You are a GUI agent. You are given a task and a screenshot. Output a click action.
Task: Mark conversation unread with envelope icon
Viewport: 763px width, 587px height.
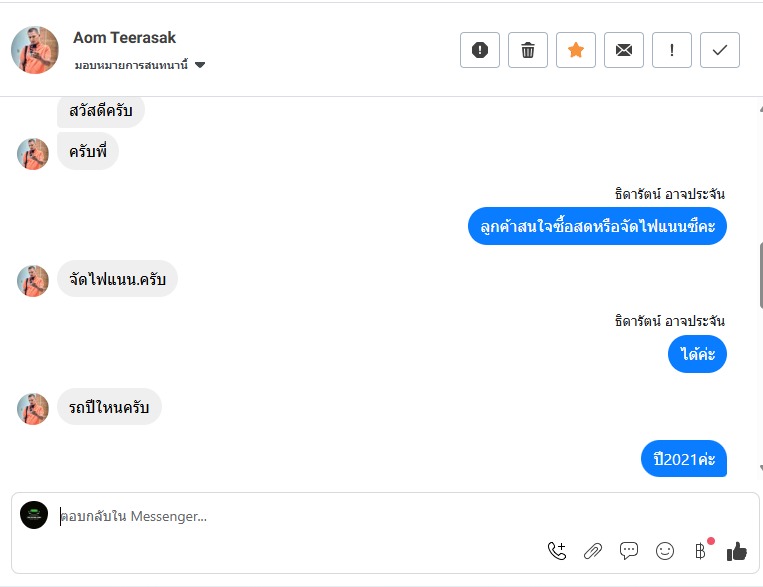624,50
